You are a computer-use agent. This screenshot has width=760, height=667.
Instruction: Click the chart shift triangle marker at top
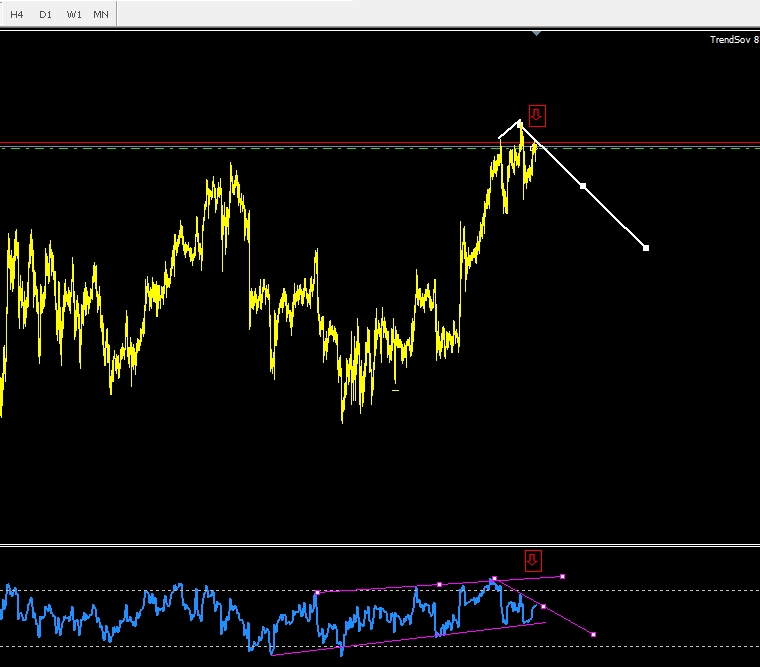[x=536, y=33]
